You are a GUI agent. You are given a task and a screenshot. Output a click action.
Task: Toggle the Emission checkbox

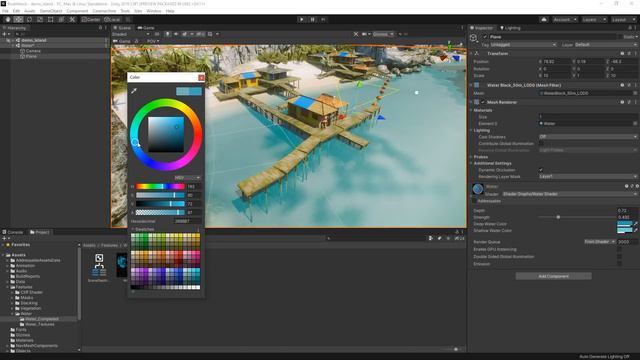(x=619, y=264)
